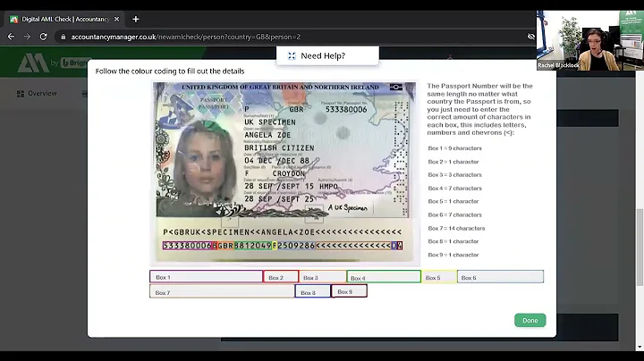Viewport: 644px width, 361px height.
Task: Click the Box 3 input field
Action: [322, 277]
